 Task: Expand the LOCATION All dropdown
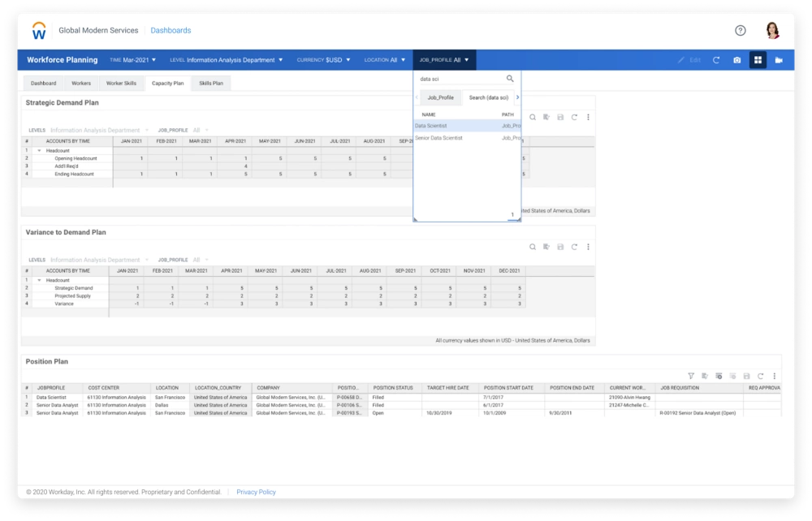click(x=385, y=60)
